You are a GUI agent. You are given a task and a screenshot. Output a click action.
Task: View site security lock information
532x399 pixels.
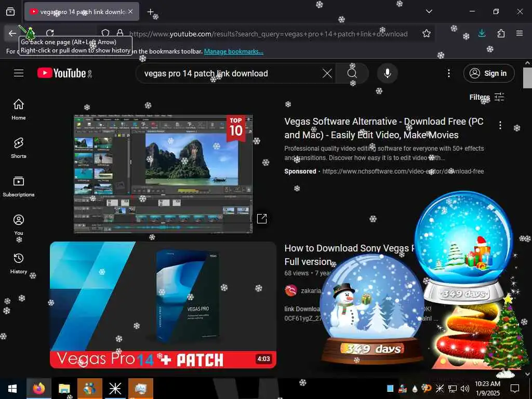click(120, 33)
